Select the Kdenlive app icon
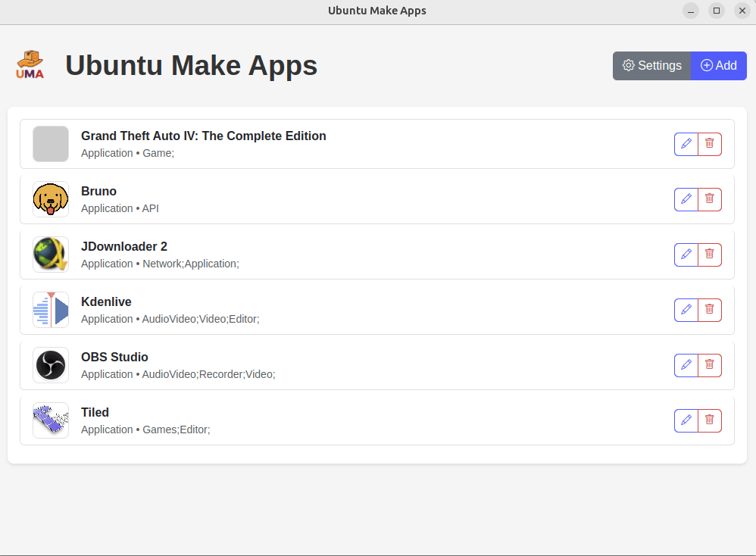 (x=50, y=309)
